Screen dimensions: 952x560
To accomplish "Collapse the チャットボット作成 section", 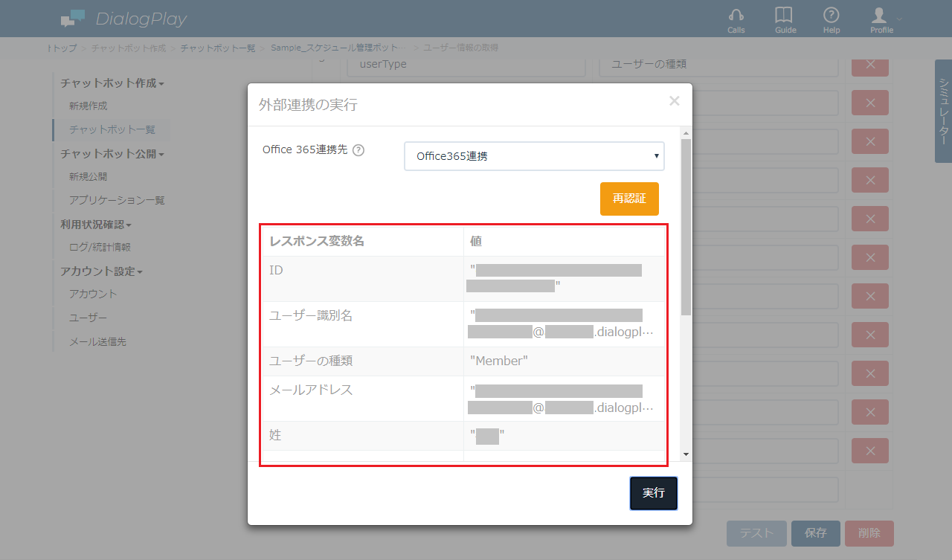I will (x=112, y=83).
